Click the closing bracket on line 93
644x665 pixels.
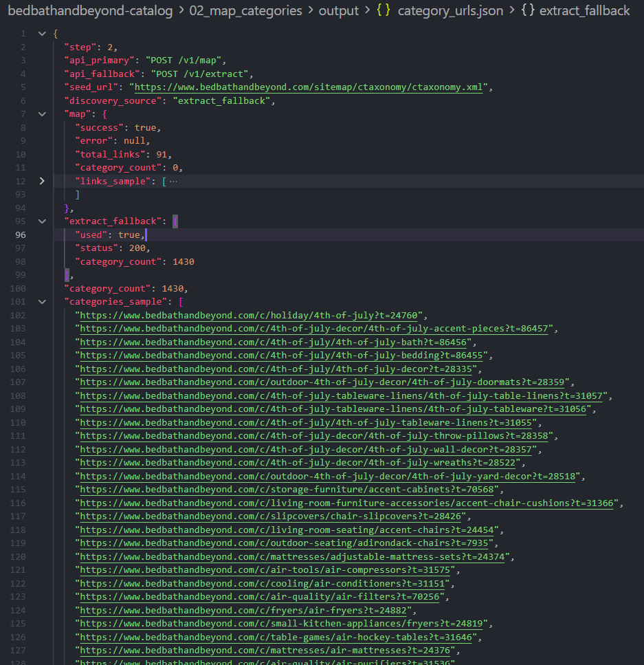tap(77, 195)
